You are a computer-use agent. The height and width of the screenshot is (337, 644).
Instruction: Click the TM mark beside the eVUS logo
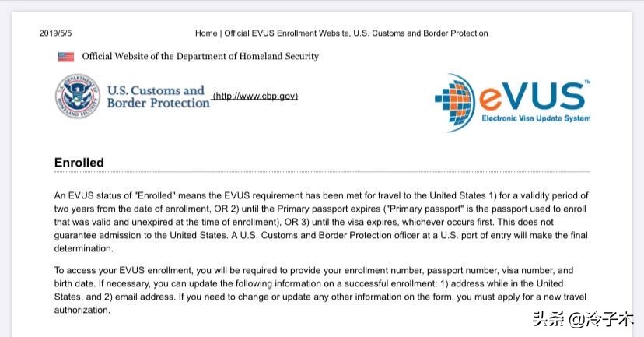point(586,81)
